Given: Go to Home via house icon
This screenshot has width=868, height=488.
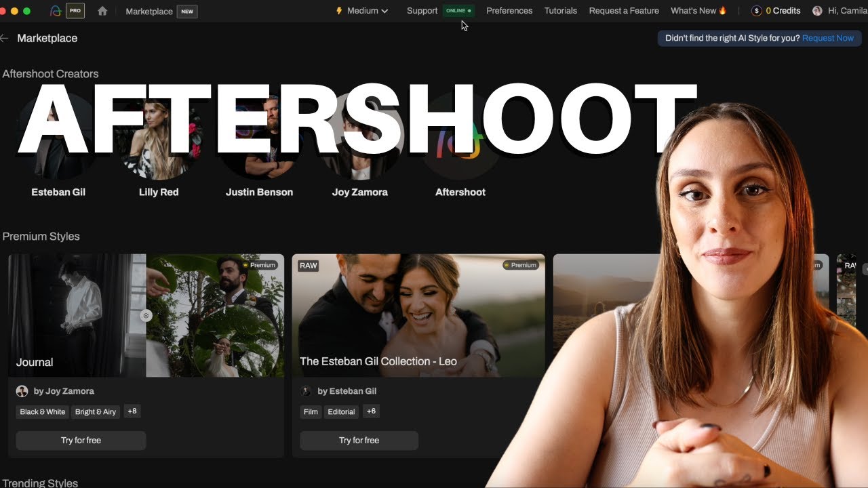Looking at the screenshot, I should click(x=102, y=11).
